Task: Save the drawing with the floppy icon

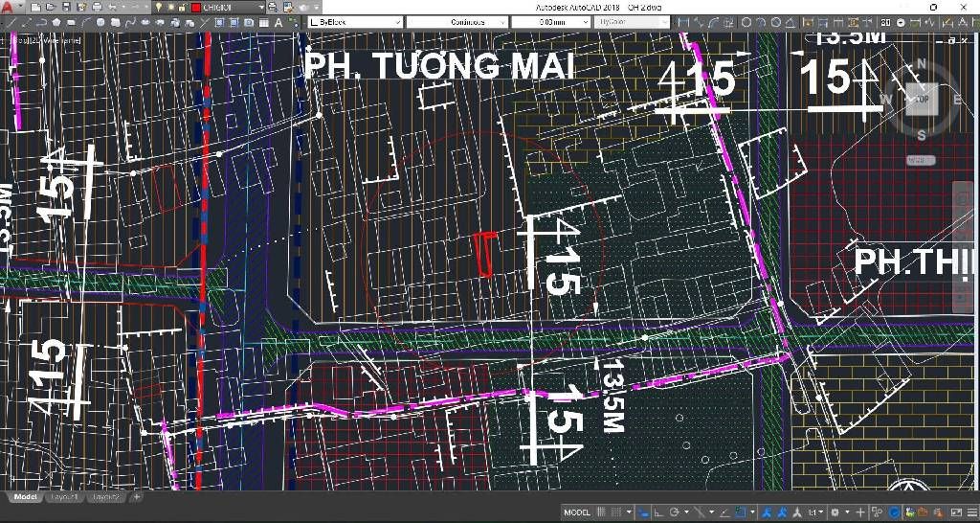Action: pyautogui.click(x=66, y=8)
